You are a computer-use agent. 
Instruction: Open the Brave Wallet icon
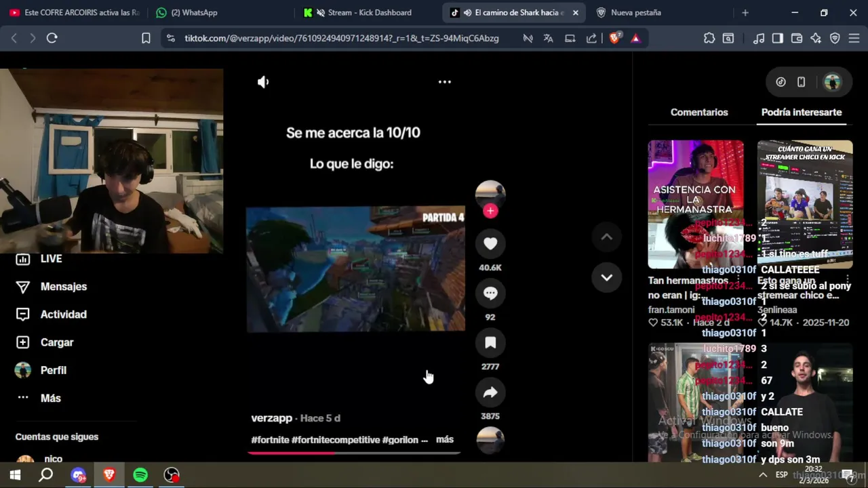pyautogui.click(x=797, y=39)
